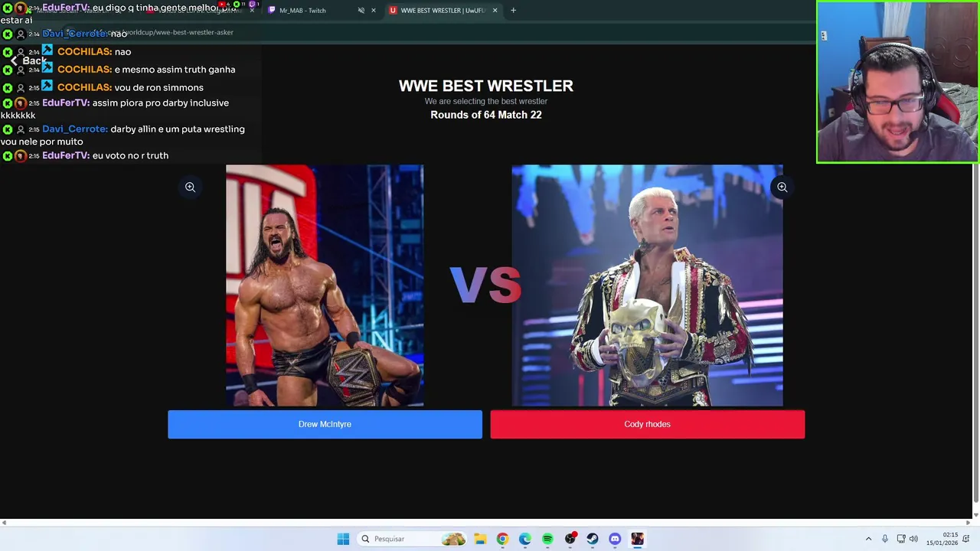
Task: Open network settings from the tray icon
Action: tap(901, 539)
